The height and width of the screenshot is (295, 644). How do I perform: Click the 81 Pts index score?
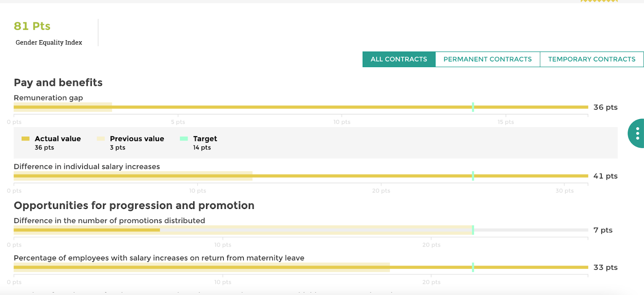coord(32,26)
